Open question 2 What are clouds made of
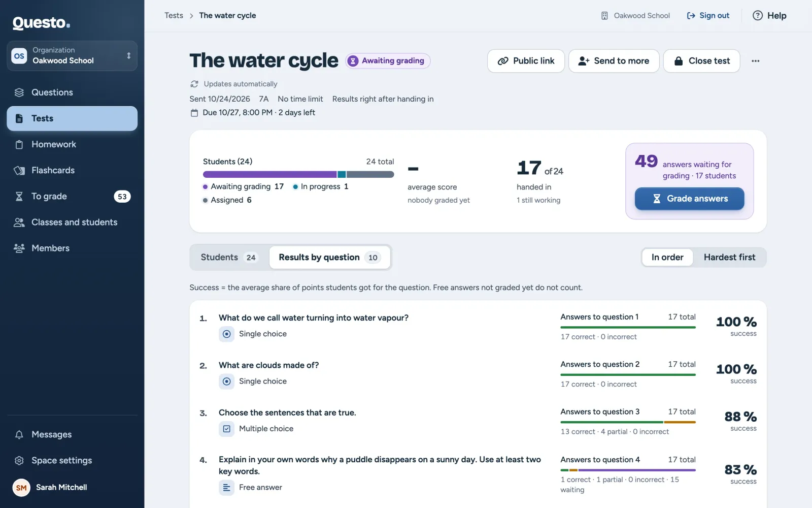Viewport: 812px width, 508px height. click(269, 365)
